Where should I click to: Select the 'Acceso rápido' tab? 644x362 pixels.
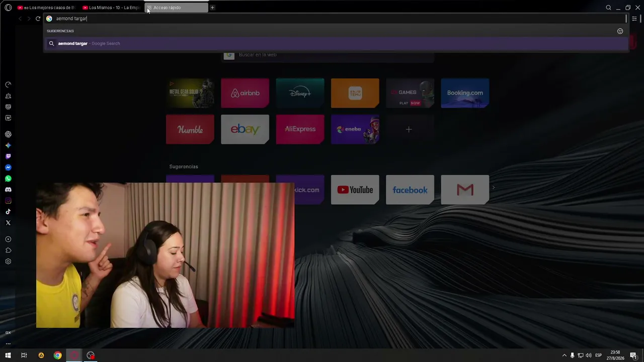tap(176, 8)
